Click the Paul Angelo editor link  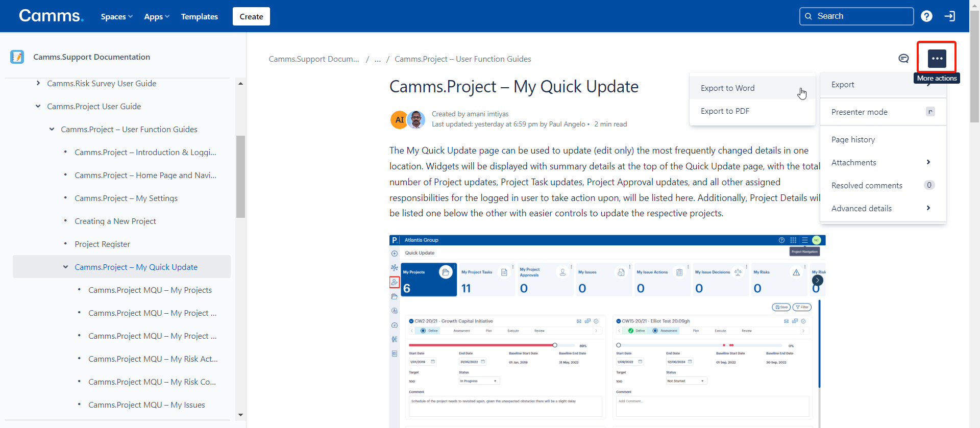coord(567,124)
